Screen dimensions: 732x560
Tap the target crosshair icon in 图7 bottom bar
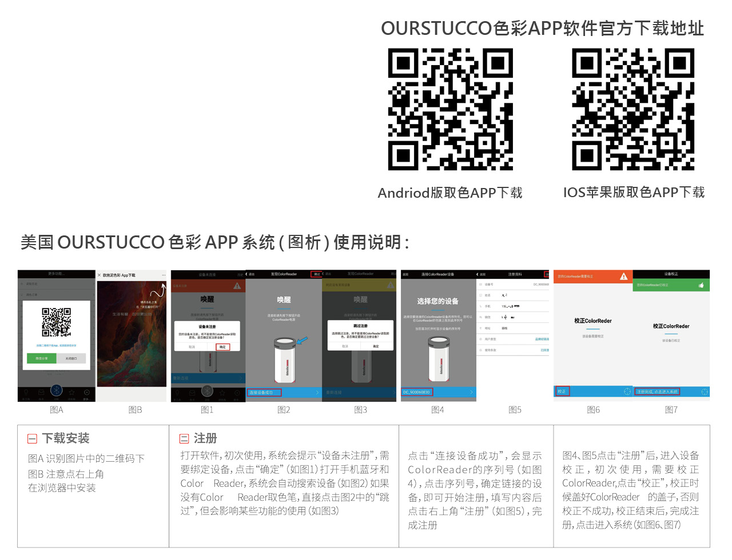pos(705,391)
